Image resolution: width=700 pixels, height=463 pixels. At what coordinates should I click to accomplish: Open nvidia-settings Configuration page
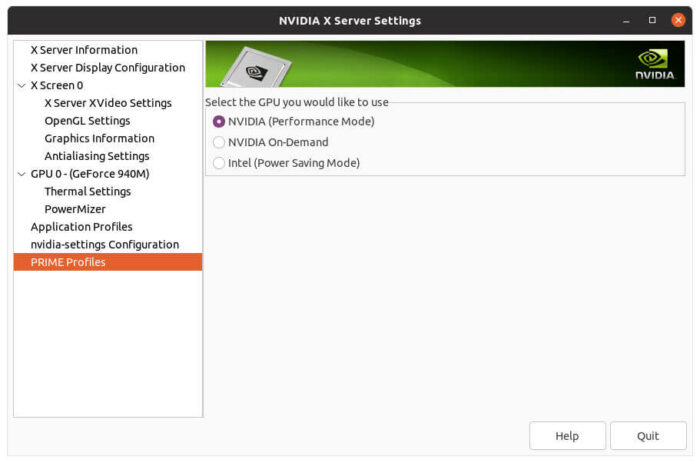[x=105, y=245]
